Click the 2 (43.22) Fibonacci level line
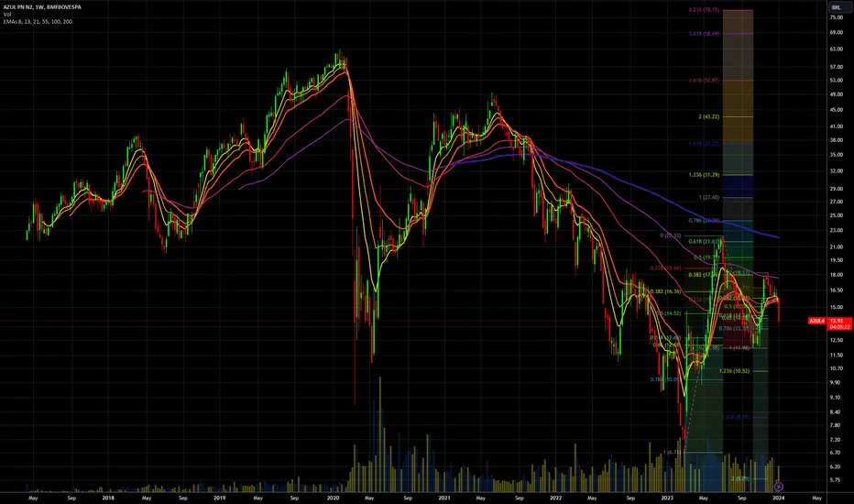Screen dimensions: 854x504 coord(738,116)
